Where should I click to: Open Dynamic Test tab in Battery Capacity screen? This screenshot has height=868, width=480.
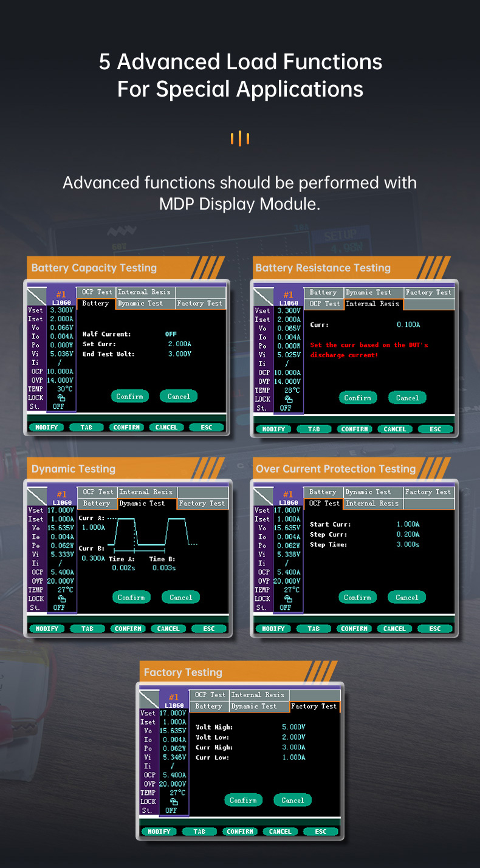pyautogui.click(x=140, y=303)
